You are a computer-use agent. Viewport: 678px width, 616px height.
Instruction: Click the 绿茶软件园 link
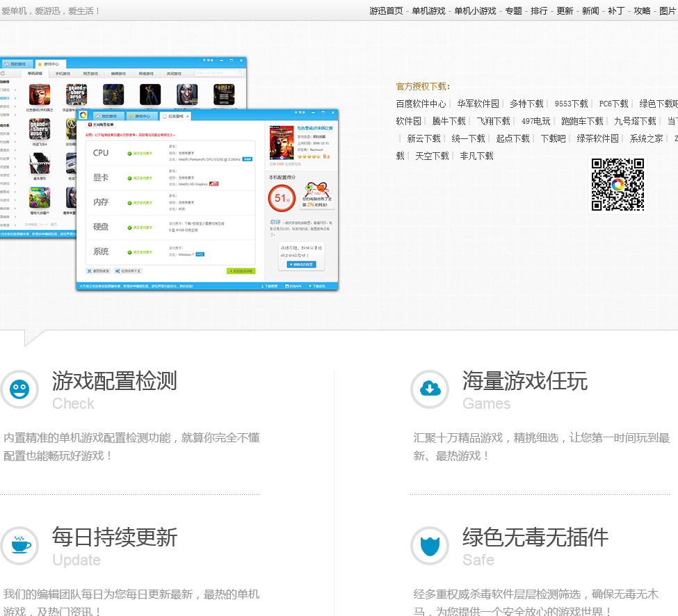point(597,138)
